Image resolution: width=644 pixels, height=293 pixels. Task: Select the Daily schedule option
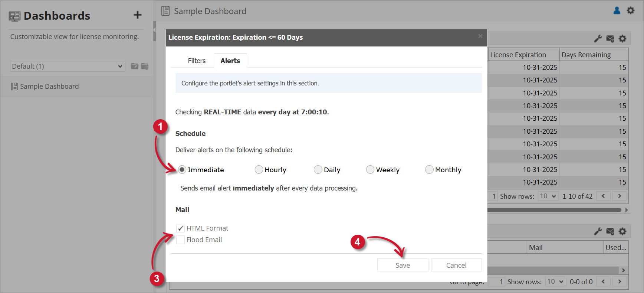(318, 170)
